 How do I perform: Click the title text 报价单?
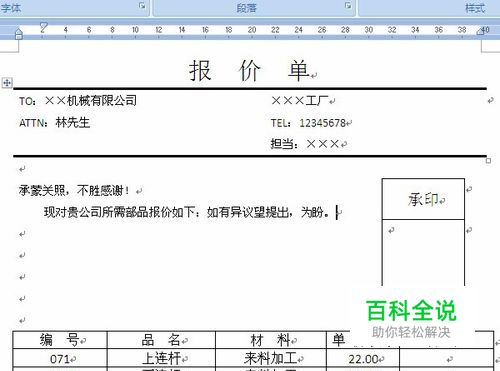click(249, 71)
